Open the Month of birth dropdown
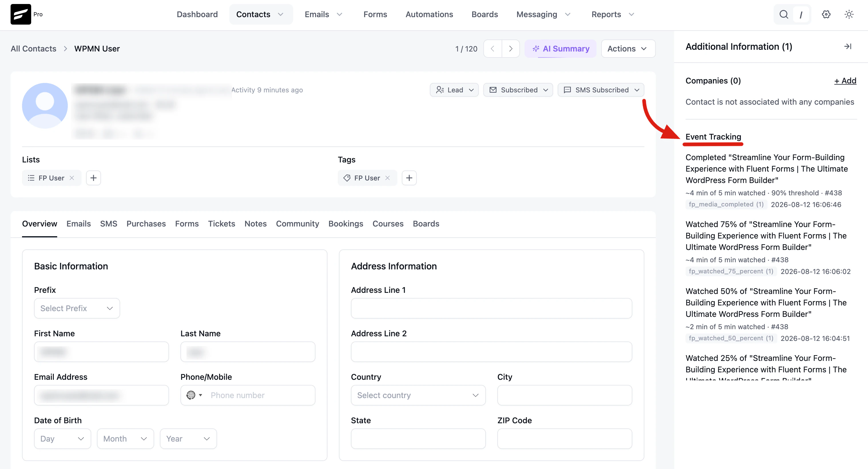The image size is (868, 469). point(125,439)
